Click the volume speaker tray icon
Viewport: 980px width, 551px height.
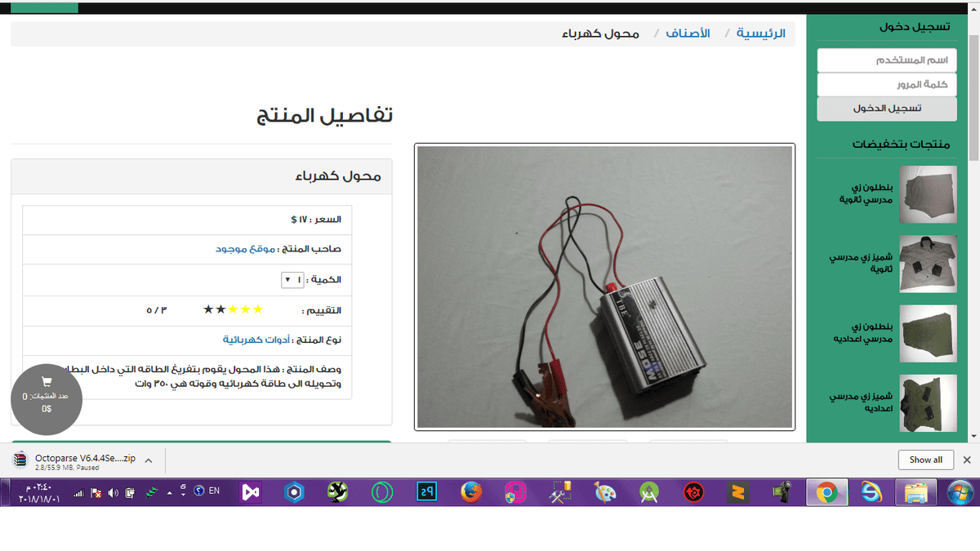(113, 492)
